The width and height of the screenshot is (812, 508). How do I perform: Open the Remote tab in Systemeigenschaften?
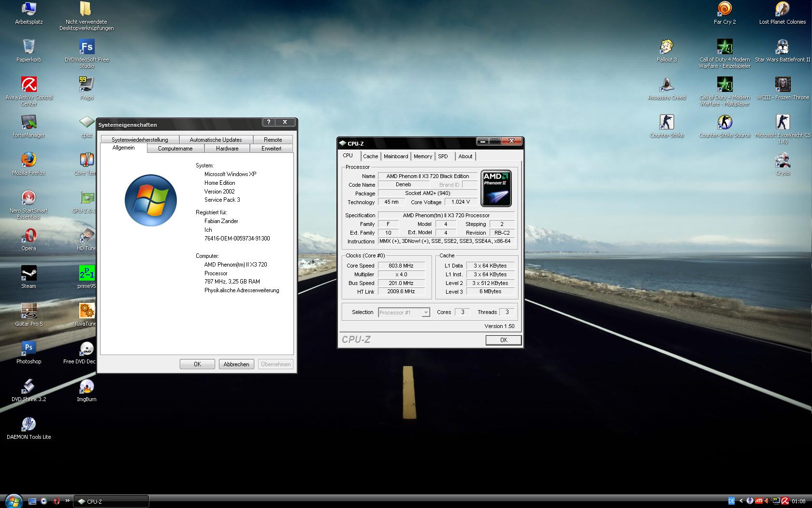273,140
